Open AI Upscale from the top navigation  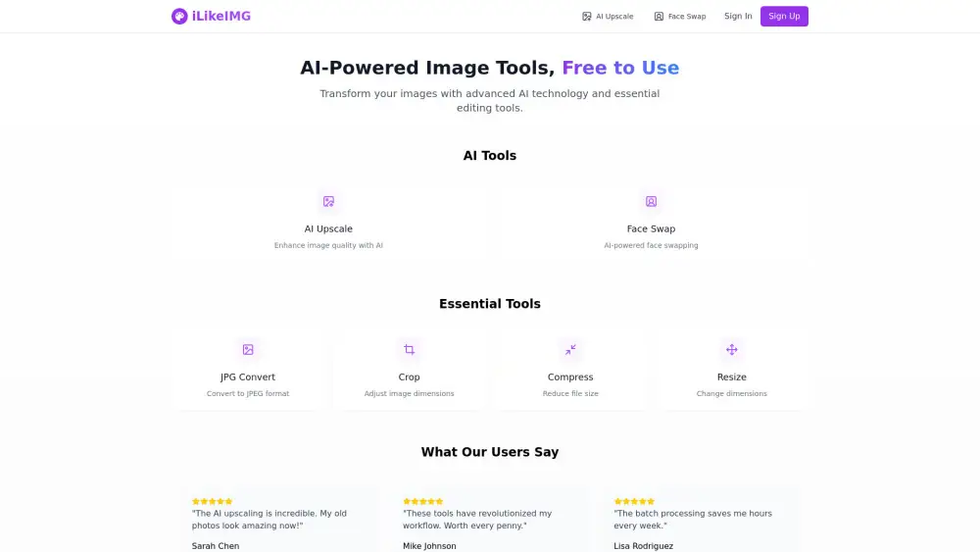614,17
